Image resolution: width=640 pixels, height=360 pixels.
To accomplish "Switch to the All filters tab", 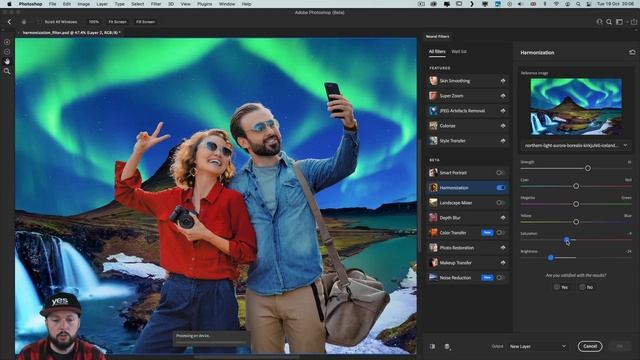I will click(437, 52).
